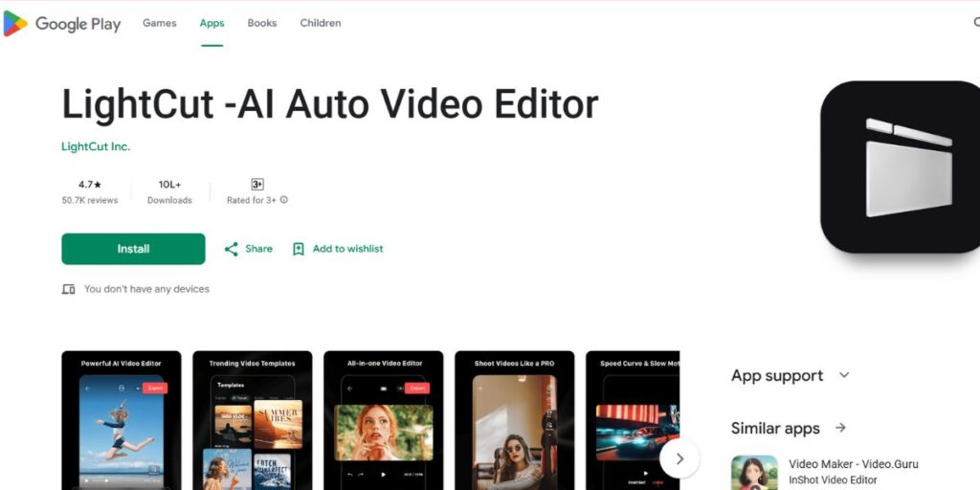Click the 3+ content rating badge
Screen dimensions: 980x490
tap(256, 185)
